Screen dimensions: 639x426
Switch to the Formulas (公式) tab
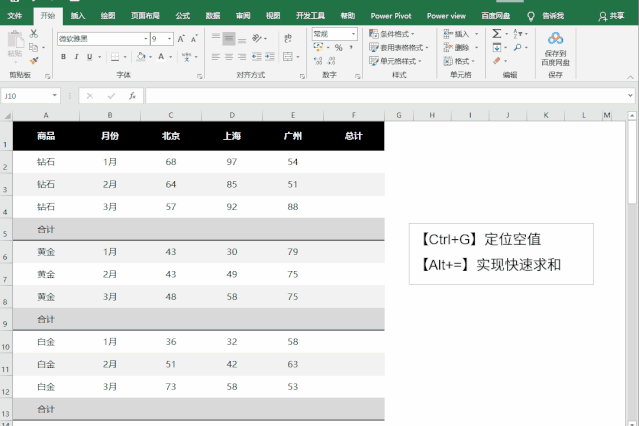point(183,16)
